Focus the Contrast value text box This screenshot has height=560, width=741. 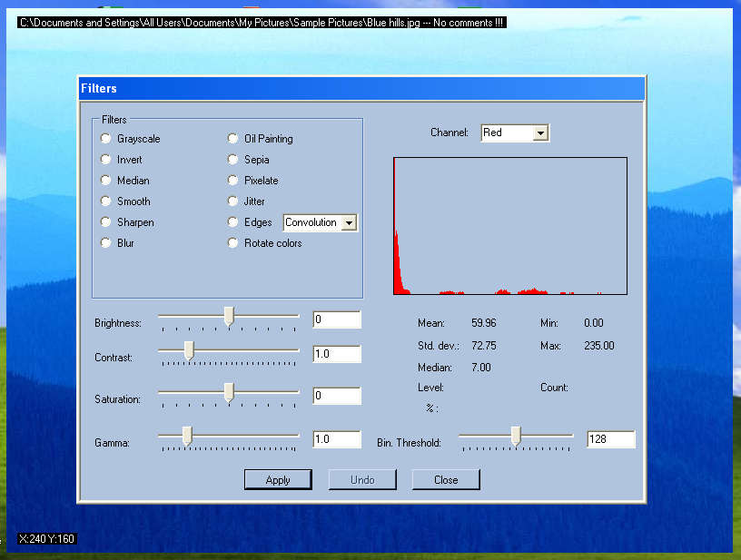(x=336, y=354)
